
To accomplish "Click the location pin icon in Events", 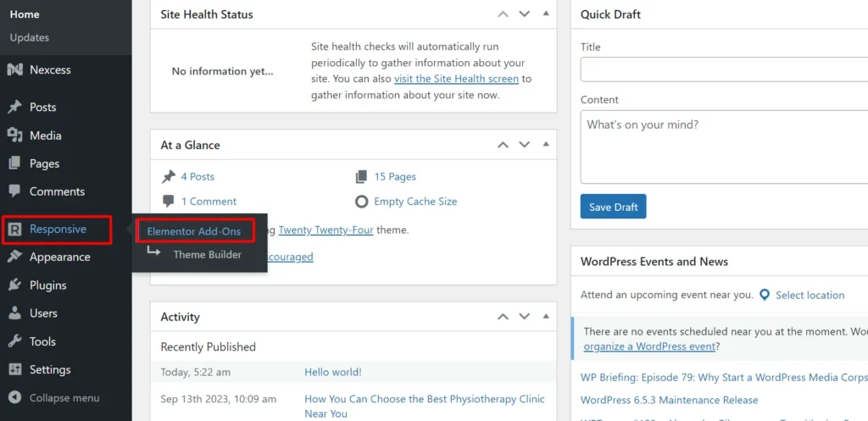I will click(765, 295).
